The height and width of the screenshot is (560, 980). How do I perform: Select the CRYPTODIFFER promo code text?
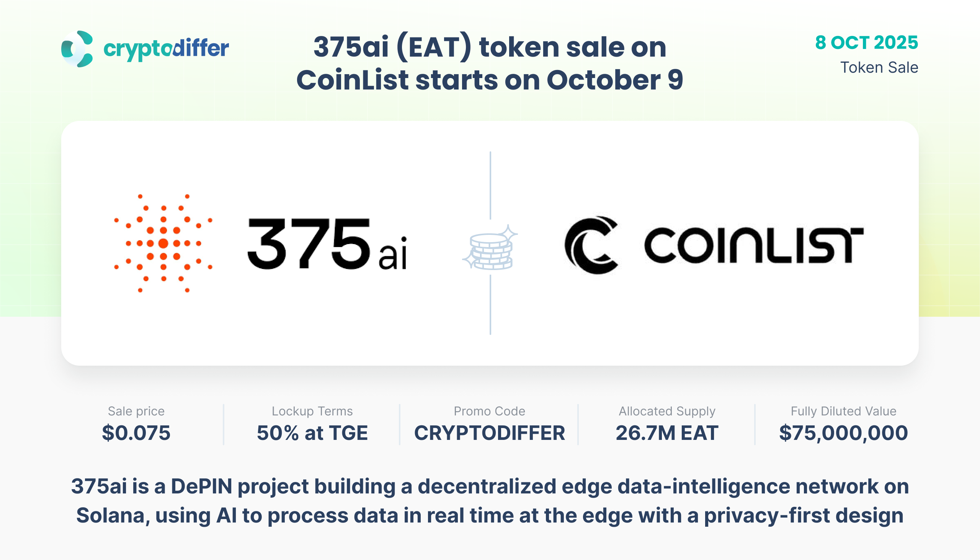[489, 433]
